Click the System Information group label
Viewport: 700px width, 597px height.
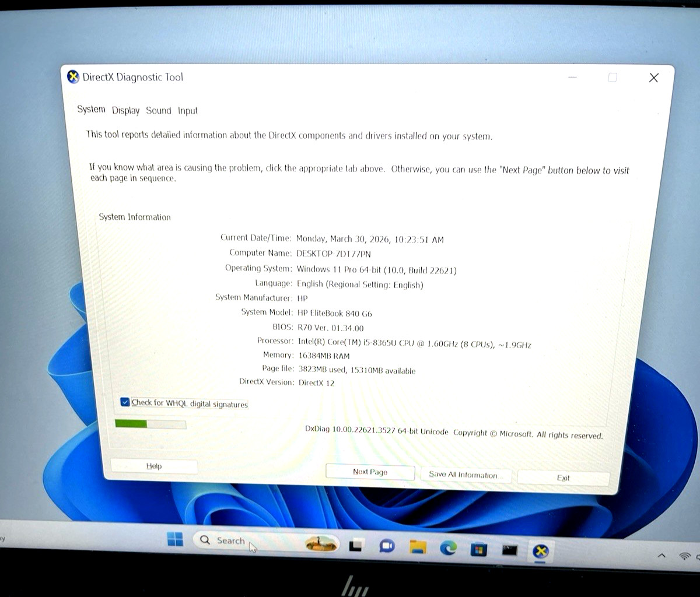coord(135,217)
